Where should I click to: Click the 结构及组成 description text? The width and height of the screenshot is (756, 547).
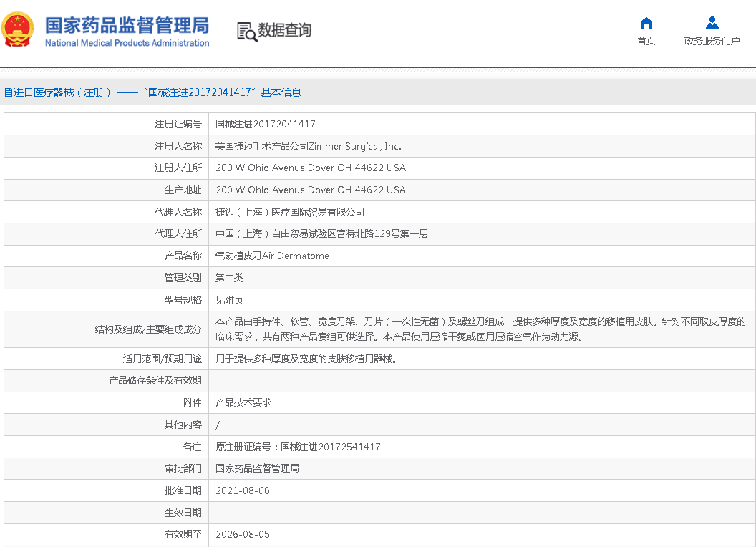pos(480,329)
